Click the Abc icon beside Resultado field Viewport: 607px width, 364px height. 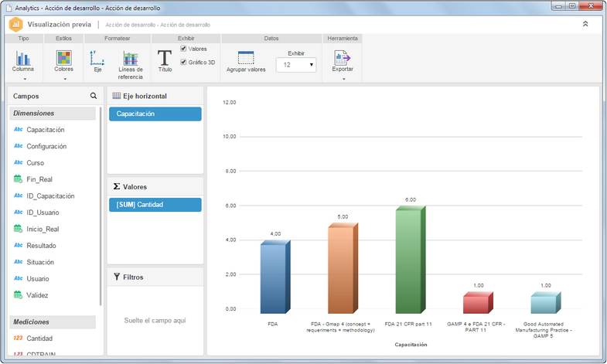click(19, 245)
